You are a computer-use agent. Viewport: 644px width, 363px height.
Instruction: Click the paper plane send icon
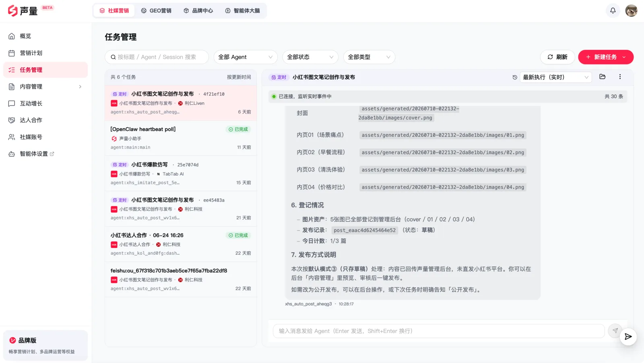(x=615, y=331)
